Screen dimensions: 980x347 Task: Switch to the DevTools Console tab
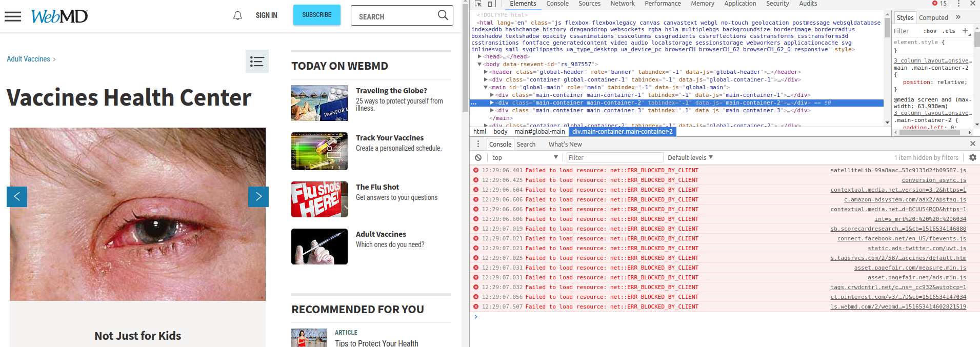coord(557,4)
